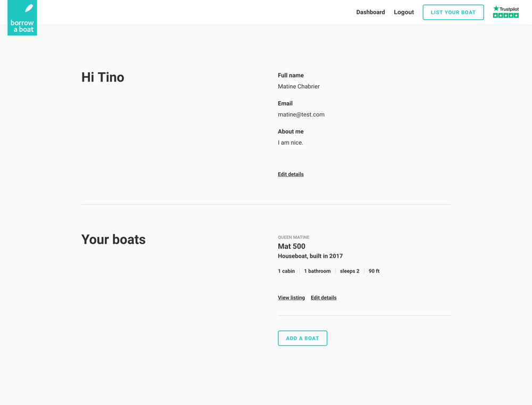Click the Your boats heading
The height and width of the screenshot is (405, 532).
pos(113,239)
